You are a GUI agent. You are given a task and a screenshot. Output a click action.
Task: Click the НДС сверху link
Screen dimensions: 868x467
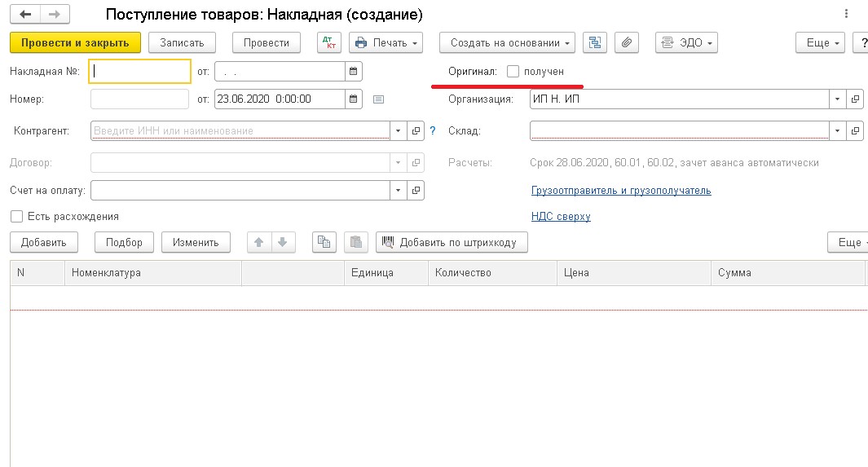point(561,217)
